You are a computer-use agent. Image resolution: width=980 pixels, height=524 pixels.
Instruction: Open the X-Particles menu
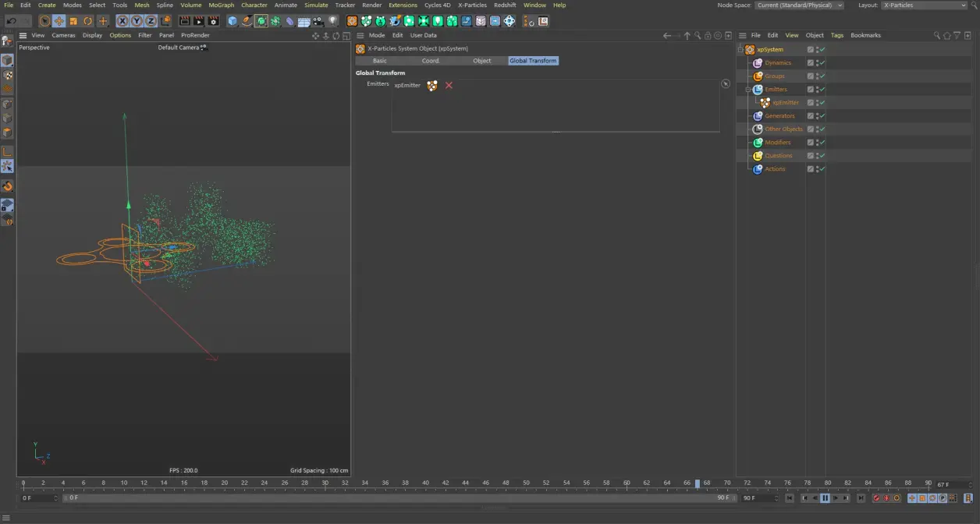point(472,5)
